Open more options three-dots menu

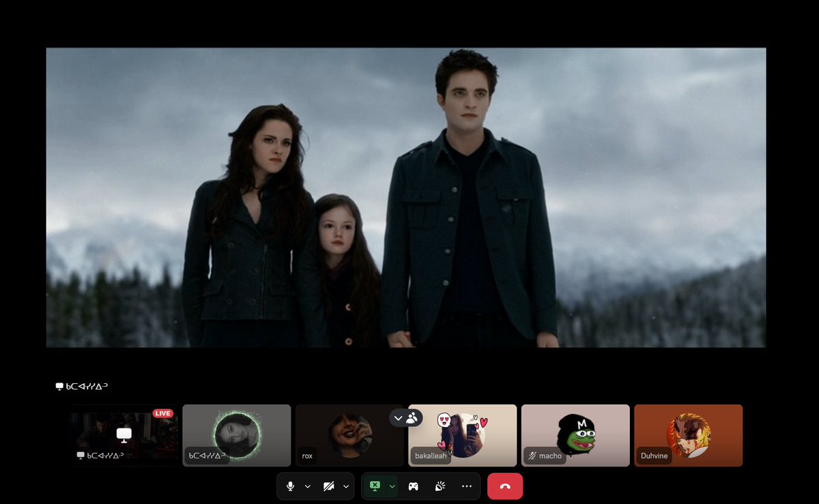467,486
